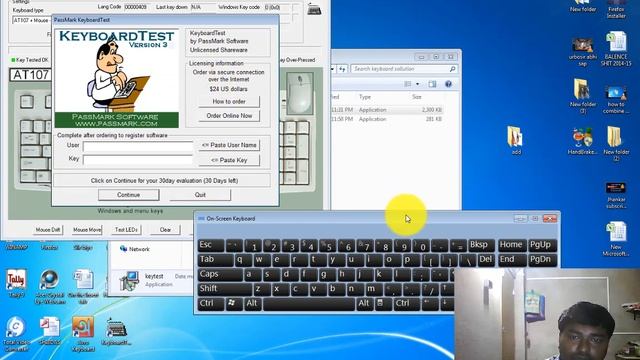
Task: Click the Order Online Now button
Action: pyautogui.click(x=229, y=116)
